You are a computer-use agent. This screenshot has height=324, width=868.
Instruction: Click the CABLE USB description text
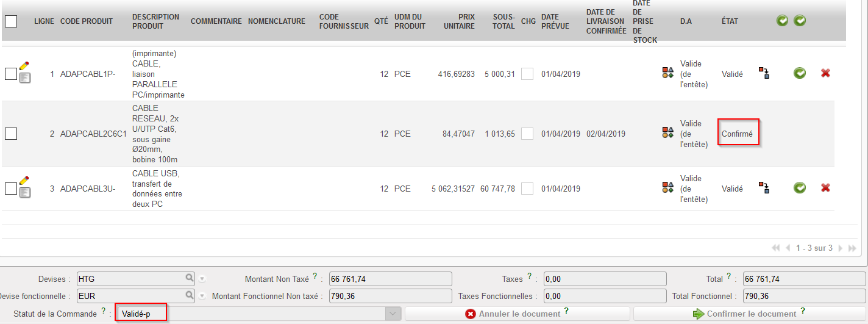(157, 189)
